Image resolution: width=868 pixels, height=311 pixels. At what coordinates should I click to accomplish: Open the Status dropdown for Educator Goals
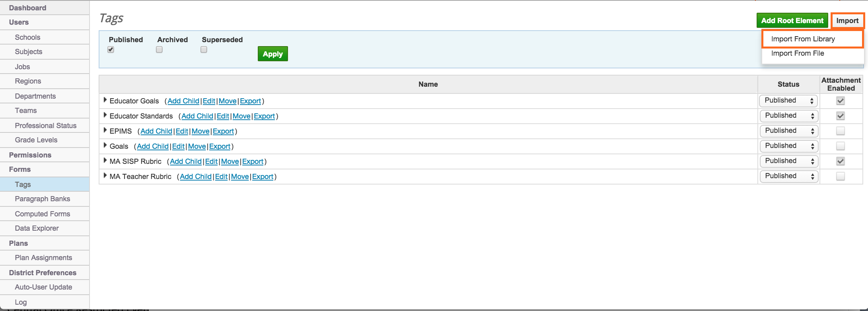tap(788, 101)
